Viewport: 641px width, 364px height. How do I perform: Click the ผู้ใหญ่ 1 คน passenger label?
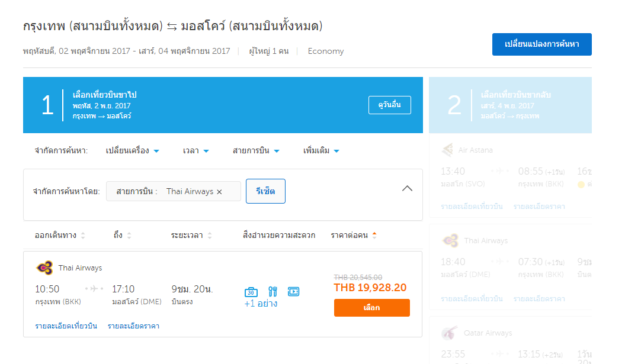point(268,51)
